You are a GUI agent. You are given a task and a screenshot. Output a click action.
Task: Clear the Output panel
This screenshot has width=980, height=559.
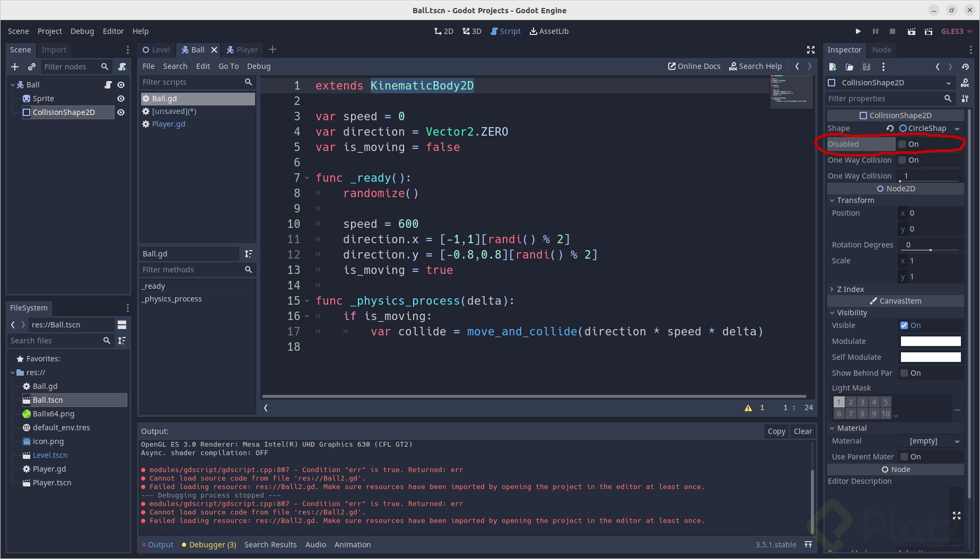803,431
